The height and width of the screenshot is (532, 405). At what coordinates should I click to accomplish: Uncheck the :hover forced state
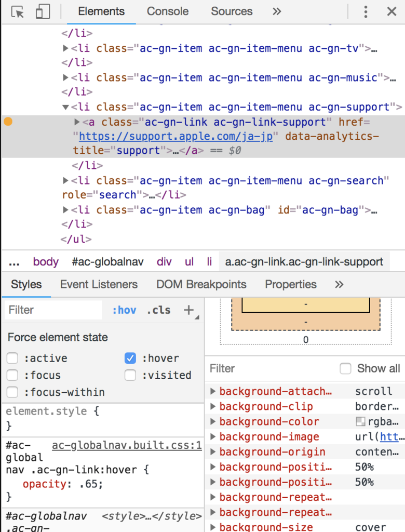[x=130, y=358]
